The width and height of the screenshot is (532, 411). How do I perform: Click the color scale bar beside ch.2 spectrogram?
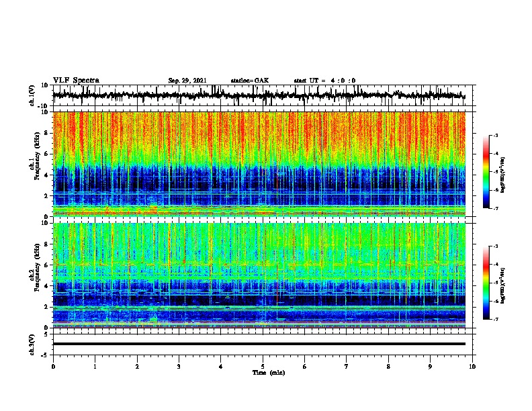click(x=486, y=283)
